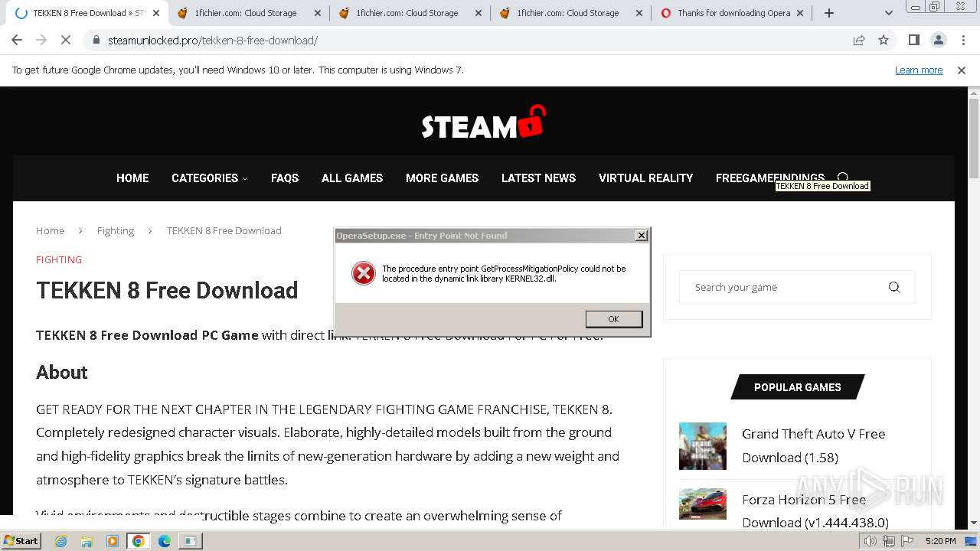Open FAQS page
Image resolution: width=980 pixels, height=551 pixels.
(x=285, y=178)
